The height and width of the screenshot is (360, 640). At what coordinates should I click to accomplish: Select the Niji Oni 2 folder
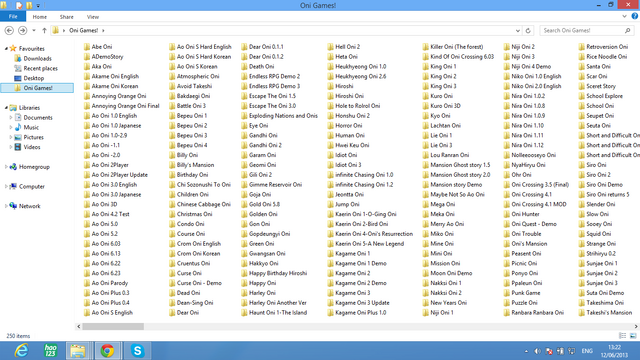[x=519, y=47]
